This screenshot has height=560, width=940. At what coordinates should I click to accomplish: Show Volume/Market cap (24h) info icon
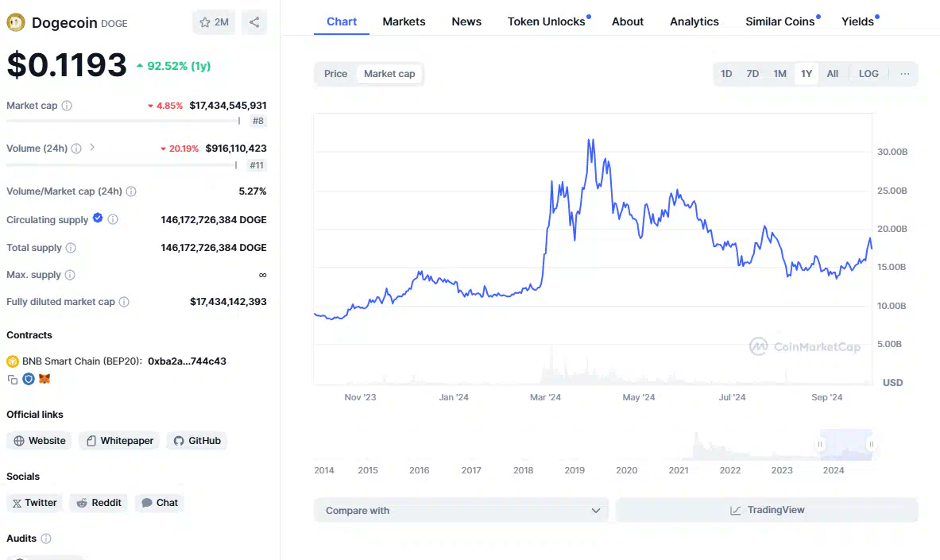coord(130,191)
